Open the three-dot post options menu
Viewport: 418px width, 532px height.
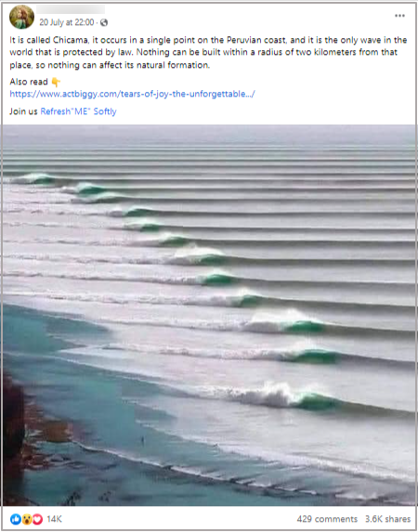point(399,16)
